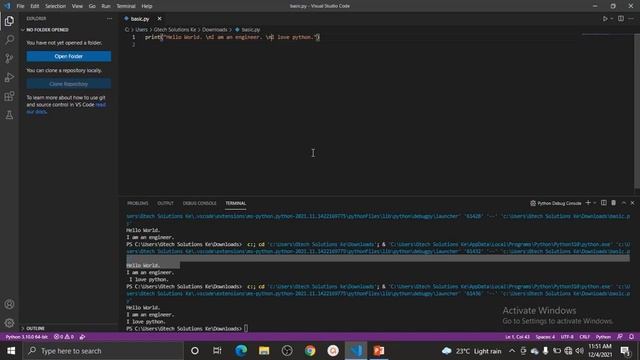This screenshot has height=360, width=640.
Task: Open the Terminal menu
Action: click(x=126, y=6)
